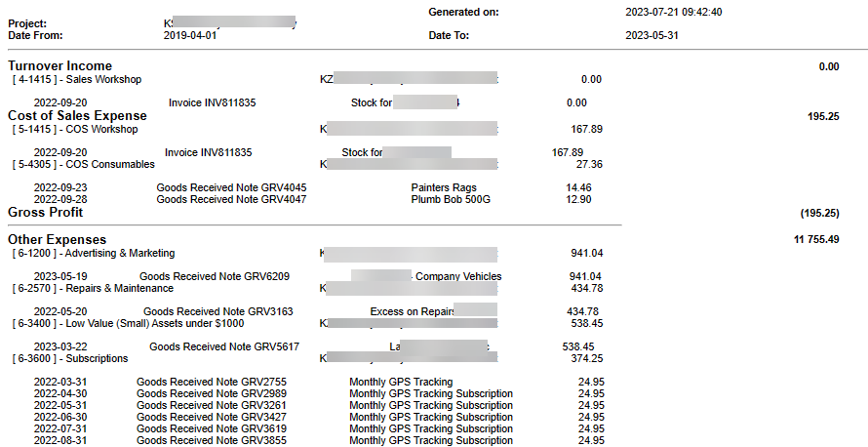Image resolution: width=868 pixels, height=447 pixels.
Task: Click the Other Expenses section heading
Action: pyautogui.click(x=57, y=239)
